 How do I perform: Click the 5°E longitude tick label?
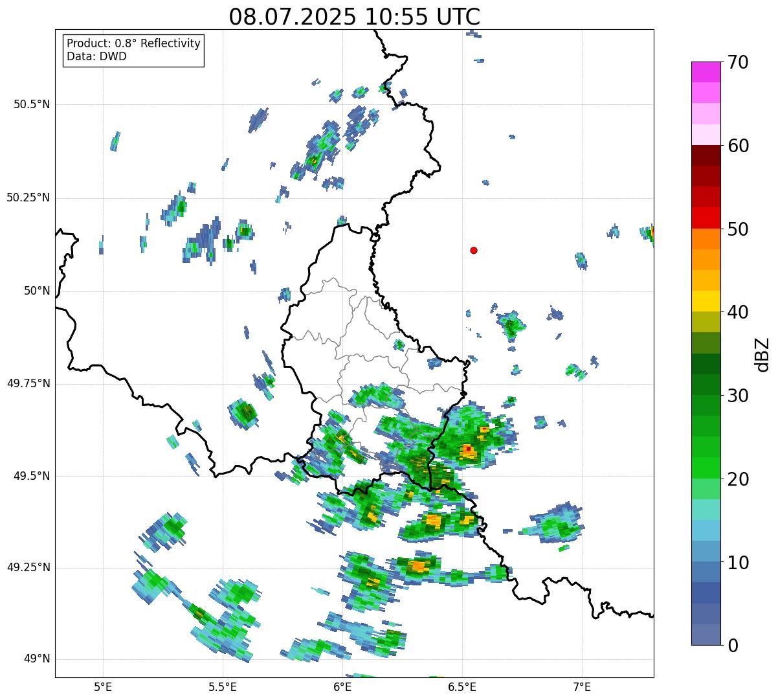pyautogui.click(x=103, y=687)
